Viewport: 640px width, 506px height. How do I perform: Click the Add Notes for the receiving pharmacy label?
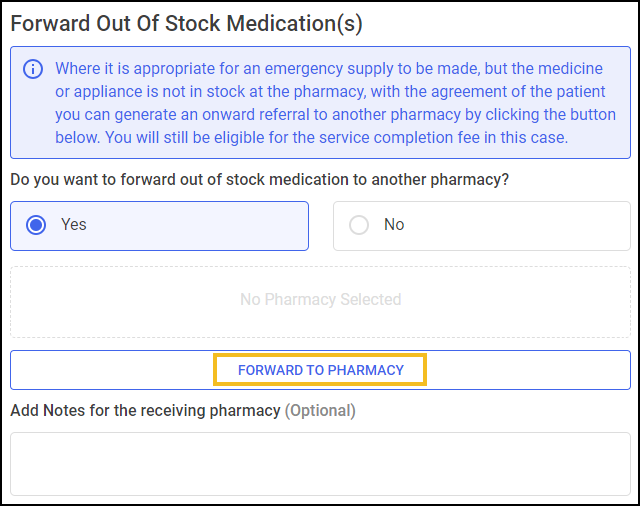point(145,411)
